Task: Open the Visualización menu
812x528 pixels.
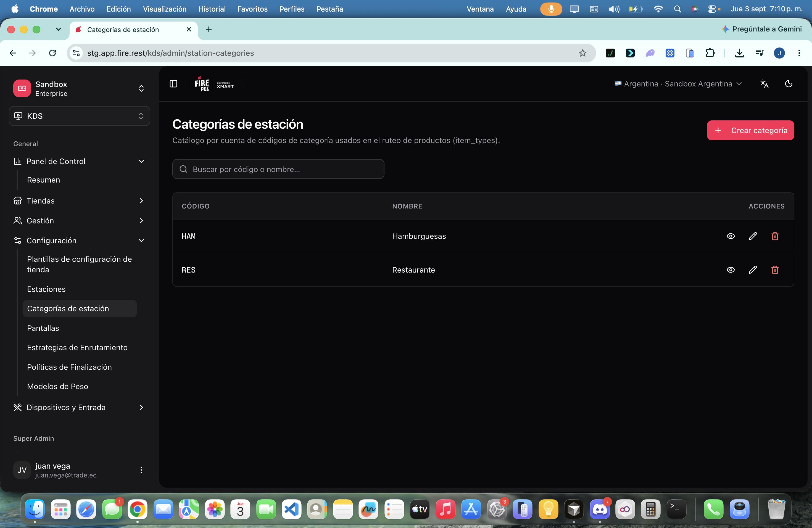Action: (164, 9)
